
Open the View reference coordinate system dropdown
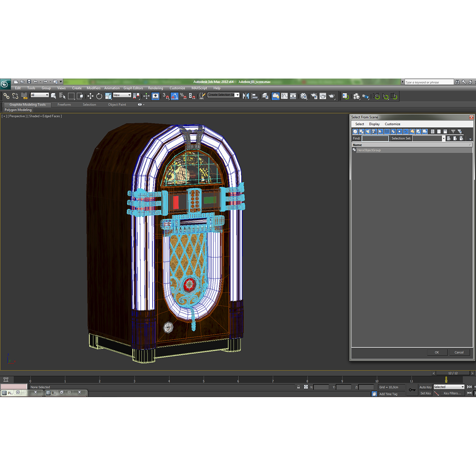click(x=121, y=95)
